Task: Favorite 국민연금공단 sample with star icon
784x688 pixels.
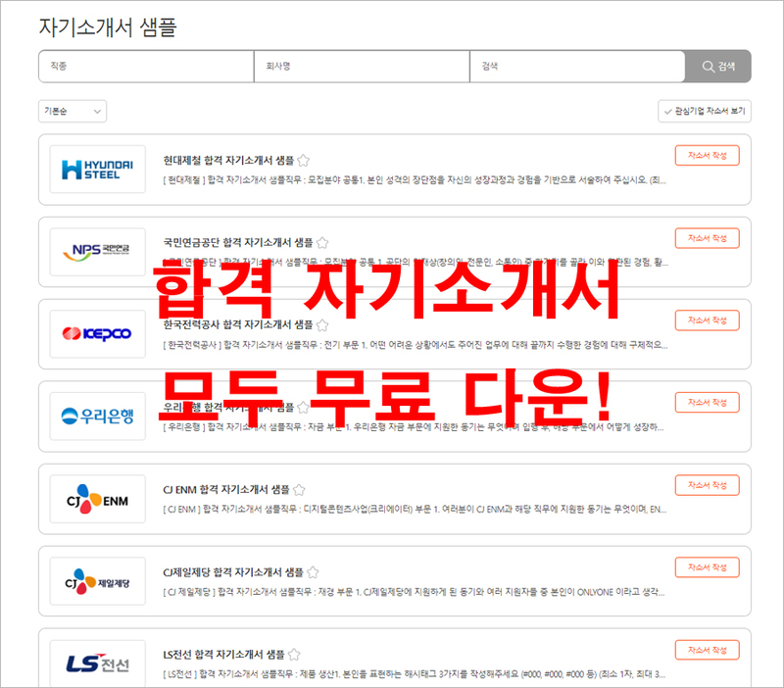Action: click(322, 243)
